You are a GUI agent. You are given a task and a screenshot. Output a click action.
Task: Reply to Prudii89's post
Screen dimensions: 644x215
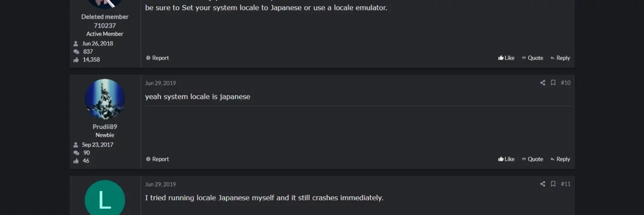[560, 159]
